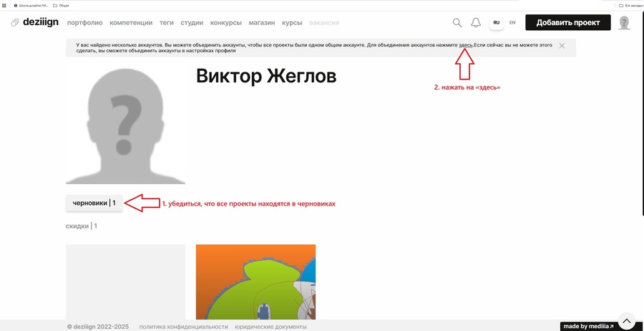Viewport: 644px width, 331px height.
Task: Open the вакансии menu item
Action: pos(324,23)
